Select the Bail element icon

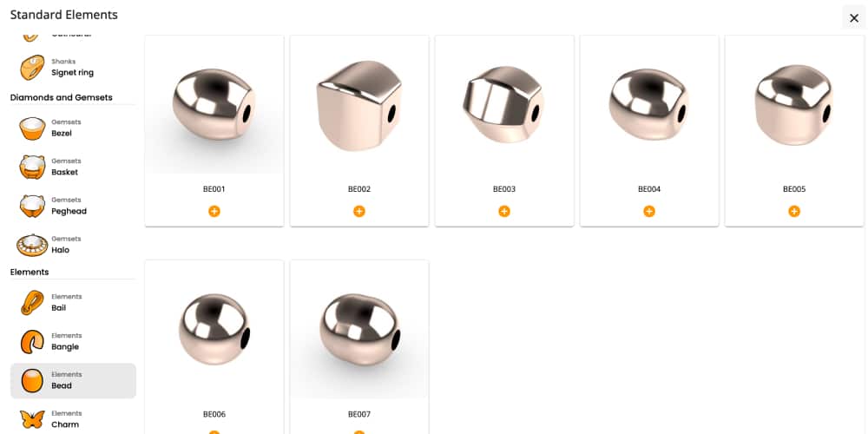(x=32, y=303)
